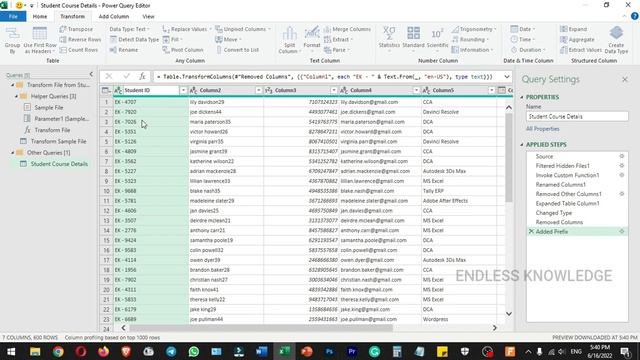Switch to Add Column tab
The width and height of the screenshot is (640, 360).
tap(114, 16)
